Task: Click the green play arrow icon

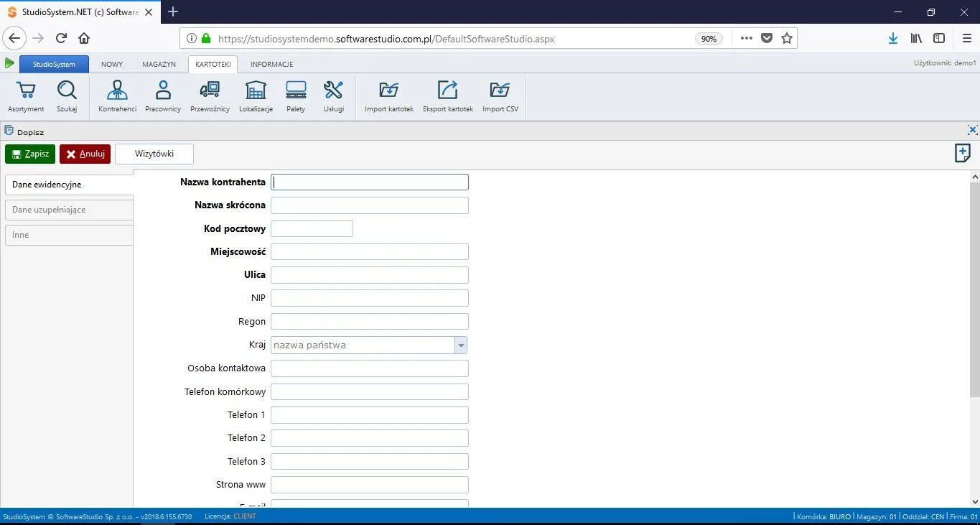Action: (x=9, y=63)
